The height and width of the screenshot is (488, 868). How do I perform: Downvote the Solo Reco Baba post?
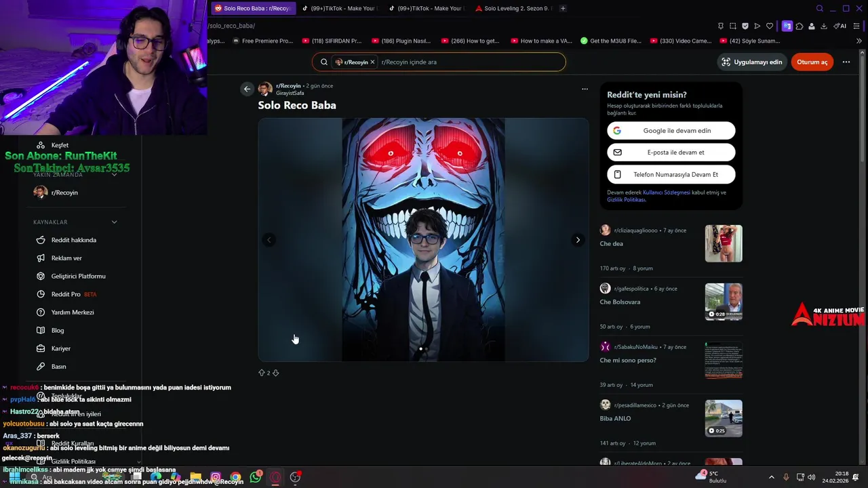pos(275,373)
